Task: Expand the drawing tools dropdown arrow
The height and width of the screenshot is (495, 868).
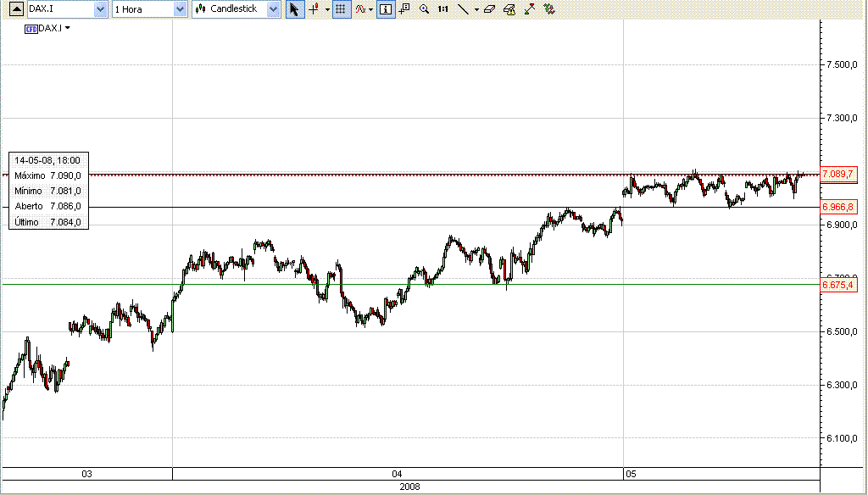Action: (476, 9)
